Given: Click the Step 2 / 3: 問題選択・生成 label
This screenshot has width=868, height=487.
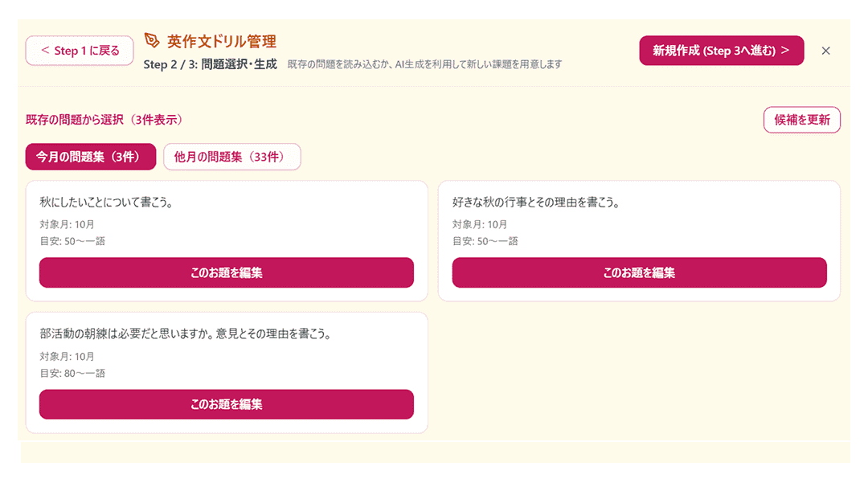Looking at the screenshot, I should 210,64.
